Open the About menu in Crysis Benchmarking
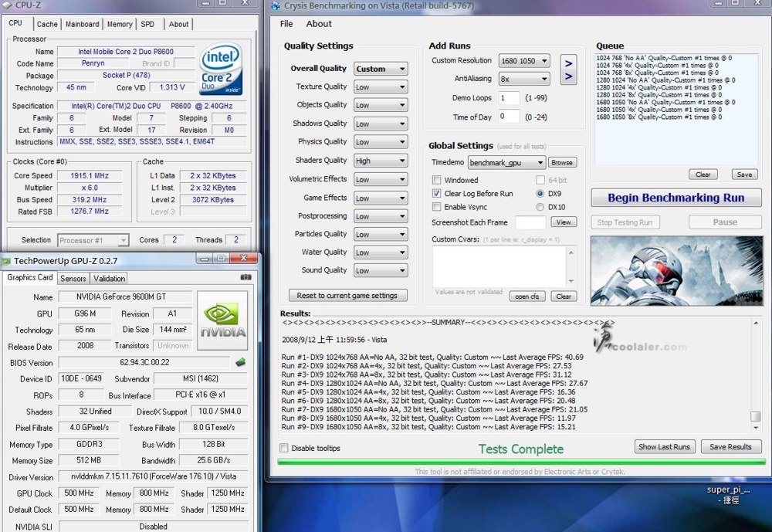 tap(319, 24)
